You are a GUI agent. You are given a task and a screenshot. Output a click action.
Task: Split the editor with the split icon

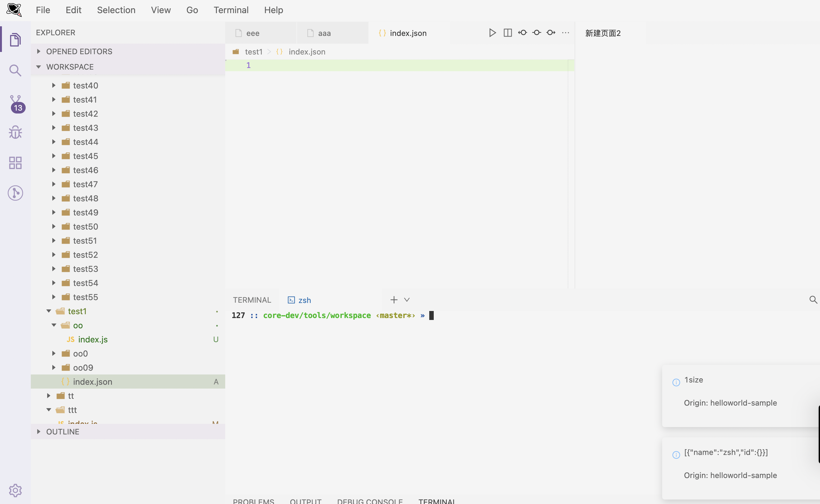[x=507, y=33]
